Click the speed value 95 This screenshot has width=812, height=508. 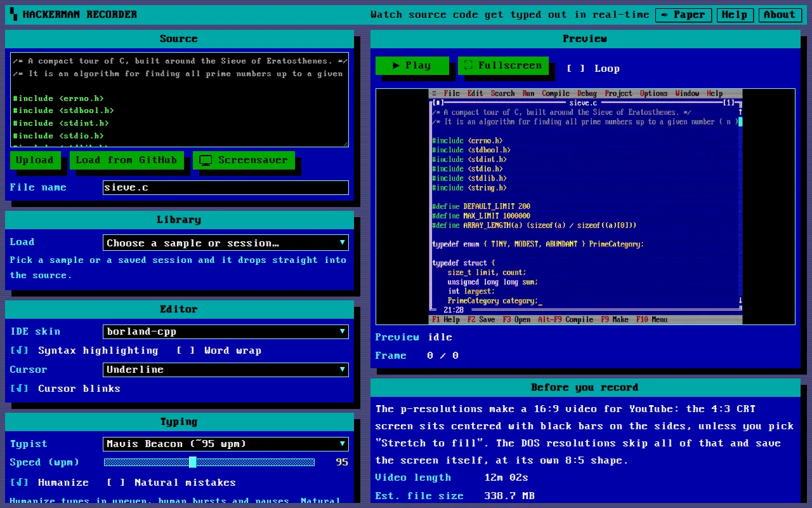click(342, 462)
